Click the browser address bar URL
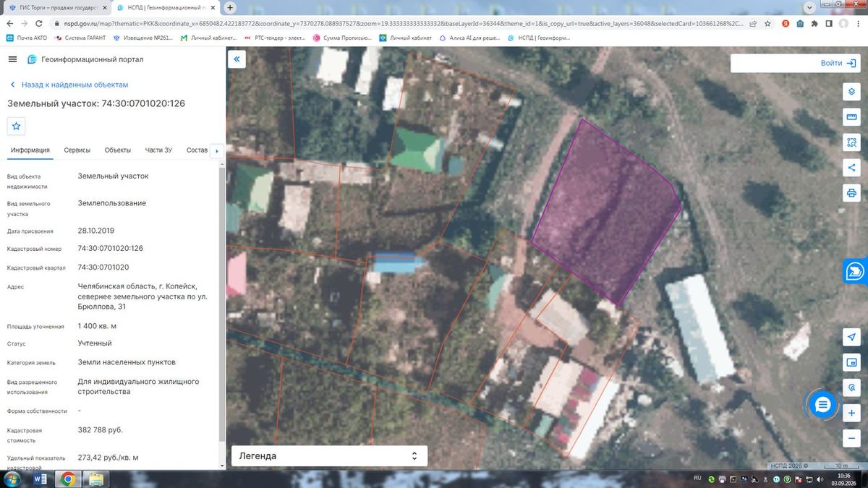The height and width of the screenshot is (488, 868). click(x=405, y=23)
